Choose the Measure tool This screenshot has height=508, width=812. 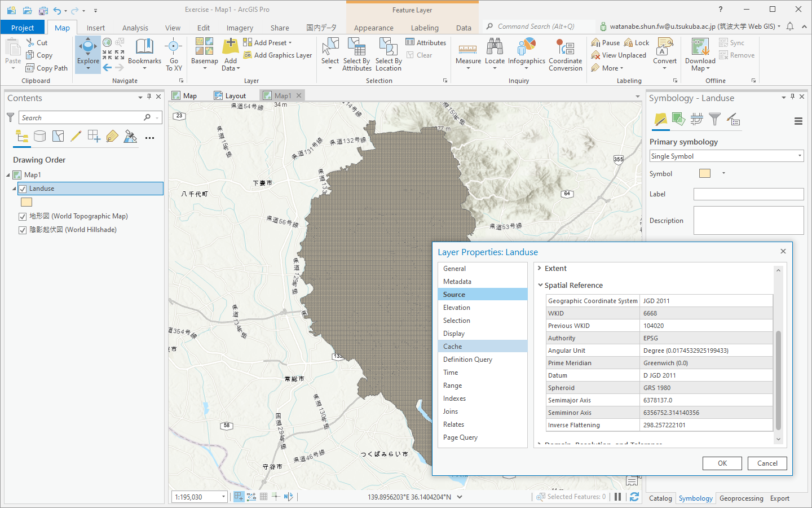coord(468,54)
